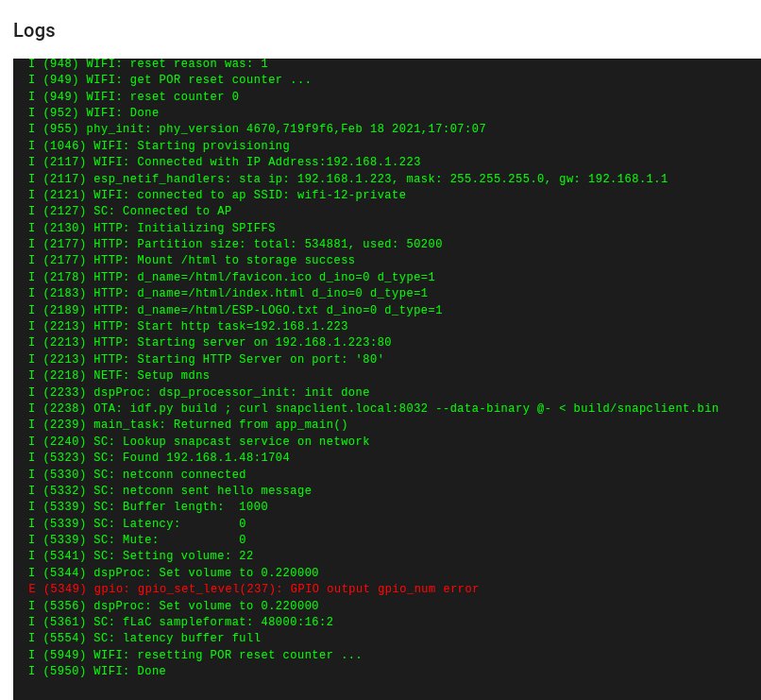Click the index.html d_name log line
The width and height of the screenshot is (761, 700).
coord(228,293)
